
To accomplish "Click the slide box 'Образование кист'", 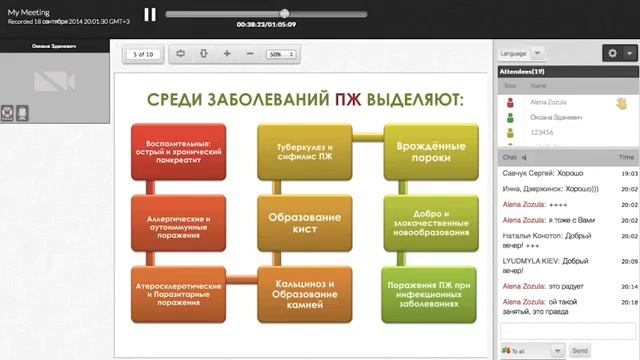I will (305, 223).
